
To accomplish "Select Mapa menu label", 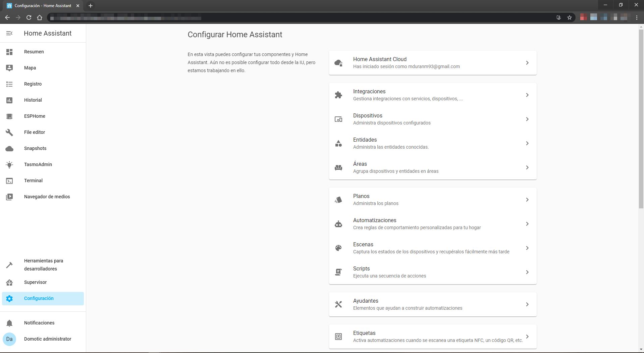I will click(x=30, y=68).
